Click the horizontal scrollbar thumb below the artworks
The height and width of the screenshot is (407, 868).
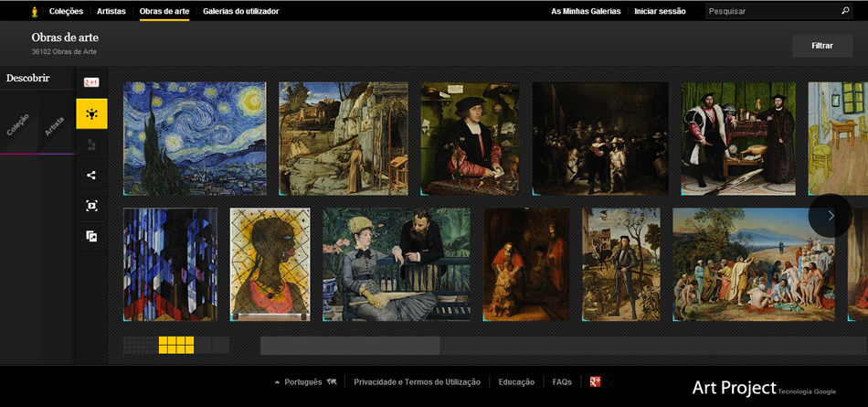pos(350,346)
